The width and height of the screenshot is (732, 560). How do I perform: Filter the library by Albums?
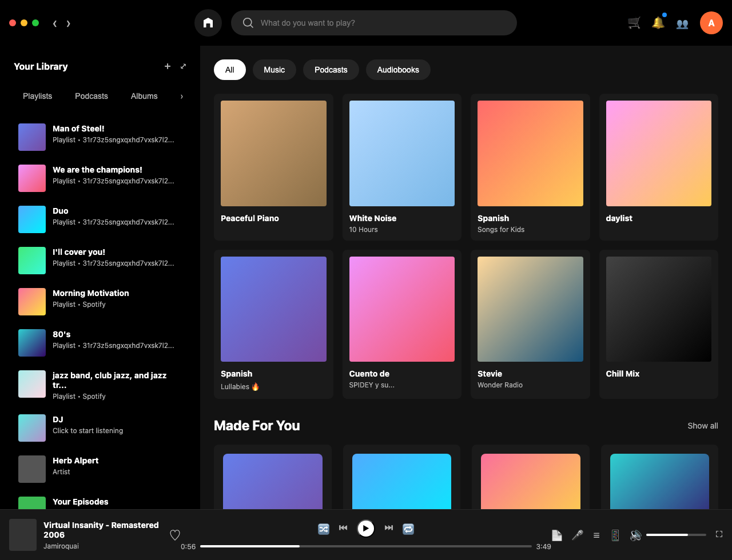pyautogui.click(x=144, y=96)
